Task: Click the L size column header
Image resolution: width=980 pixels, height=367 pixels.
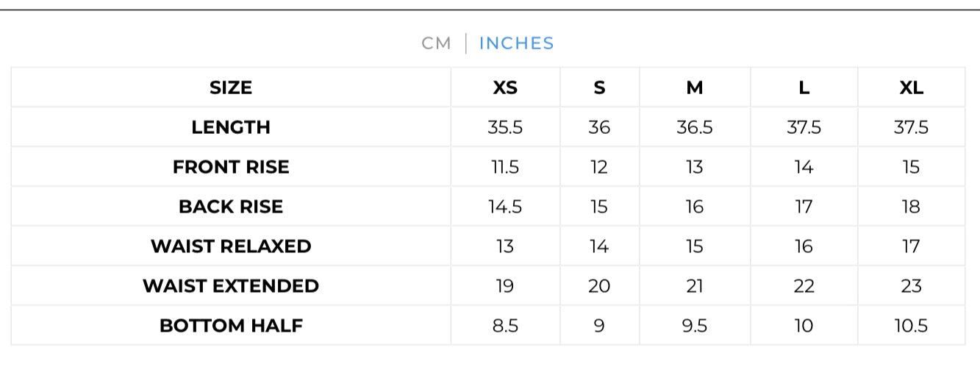Action: [x=804, y=88]
